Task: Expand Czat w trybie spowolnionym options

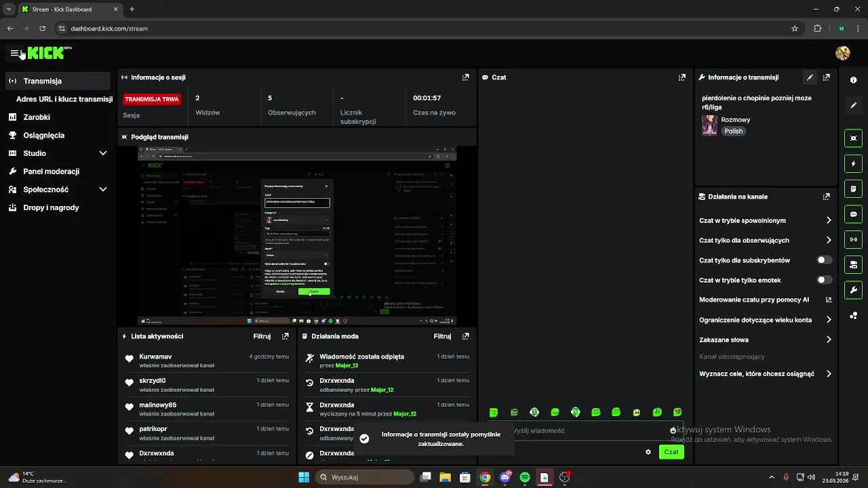Action: (829, 220)
